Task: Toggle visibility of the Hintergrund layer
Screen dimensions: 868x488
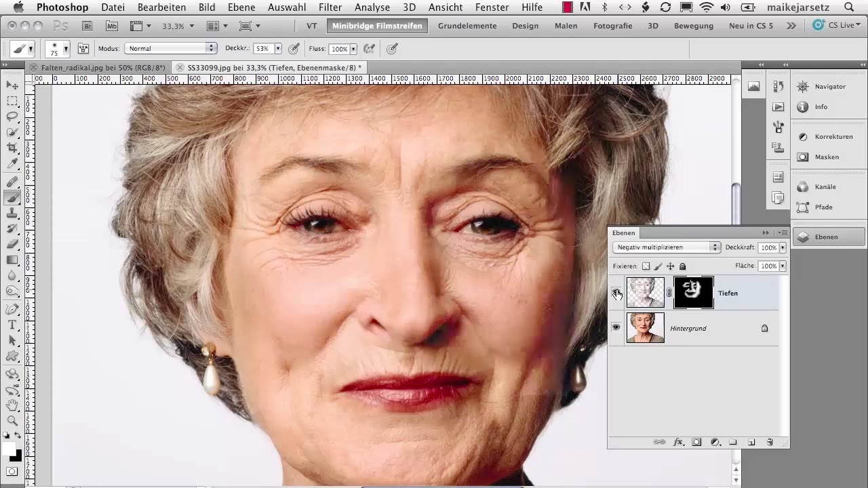Action: coord(616,327)
